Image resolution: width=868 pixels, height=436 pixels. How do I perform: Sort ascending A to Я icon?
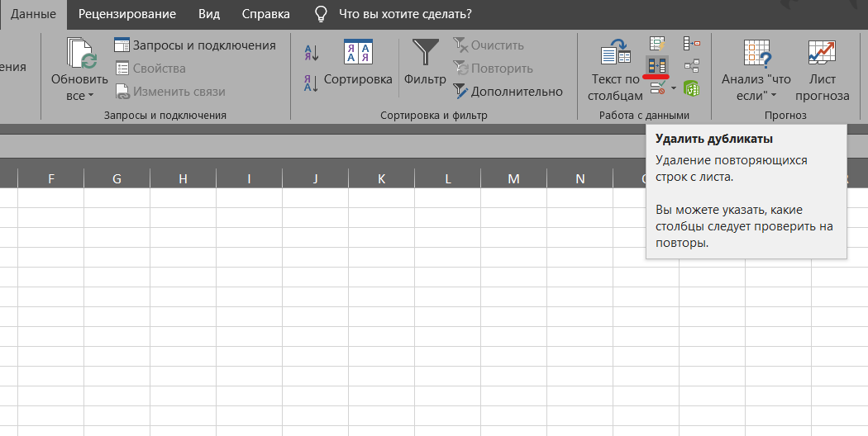click(311, 53)
